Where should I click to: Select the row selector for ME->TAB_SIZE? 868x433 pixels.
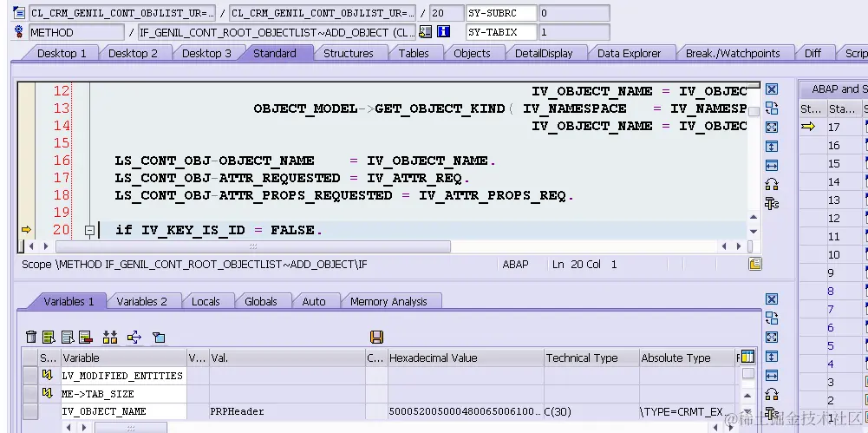pyautogui.click(x=29, y=393)
